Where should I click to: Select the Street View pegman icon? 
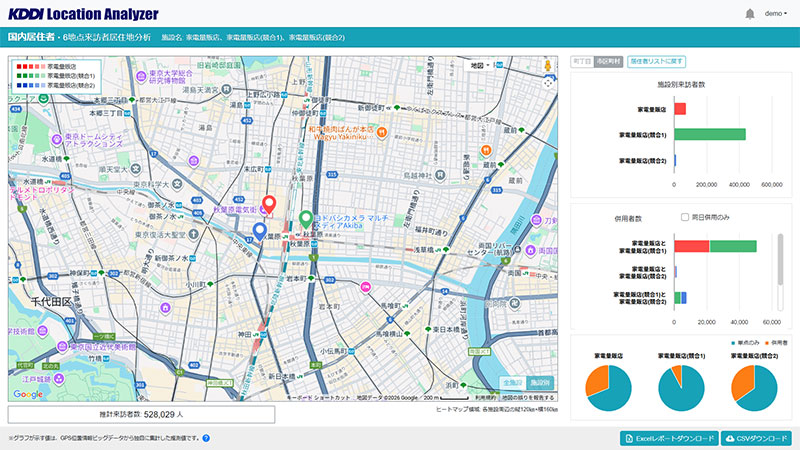tap(548, 65)
